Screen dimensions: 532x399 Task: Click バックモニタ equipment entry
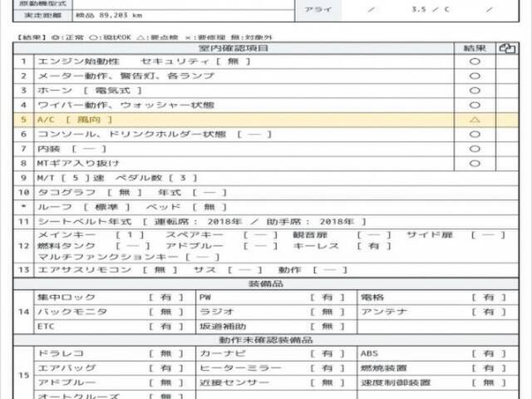point(111,312)
